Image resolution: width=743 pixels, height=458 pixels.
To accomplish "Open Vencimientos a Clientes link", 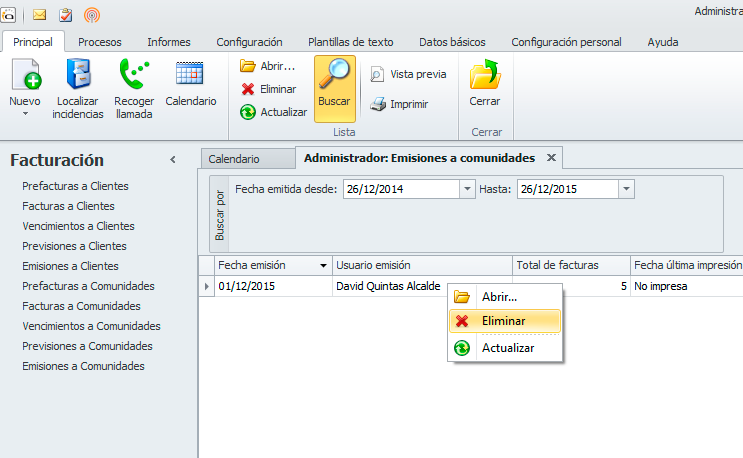I will coord(78,226).
